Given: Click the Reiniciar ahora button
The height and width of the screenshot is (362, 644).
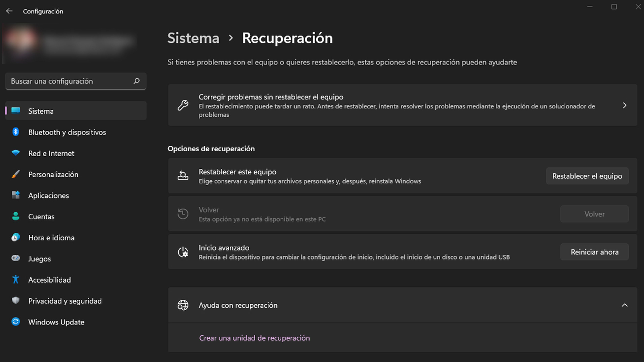Looking at the screenshot, I should tap(594, 252).
